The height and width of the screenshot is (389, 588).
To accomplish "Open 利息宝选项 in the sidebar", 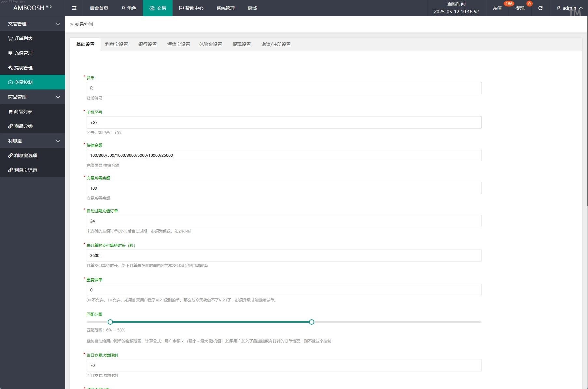I will (23, 155).
